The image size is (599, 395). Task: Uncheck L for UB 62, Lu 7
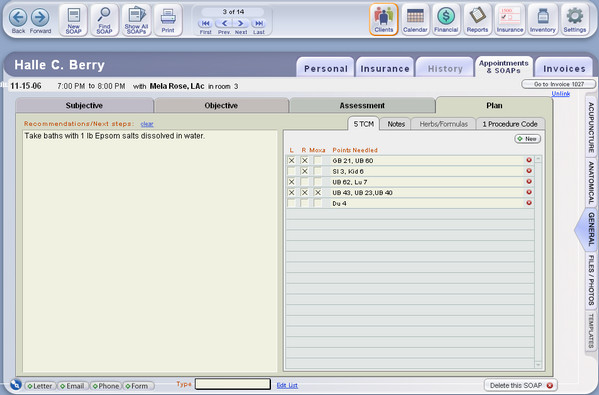coord(291,182)
